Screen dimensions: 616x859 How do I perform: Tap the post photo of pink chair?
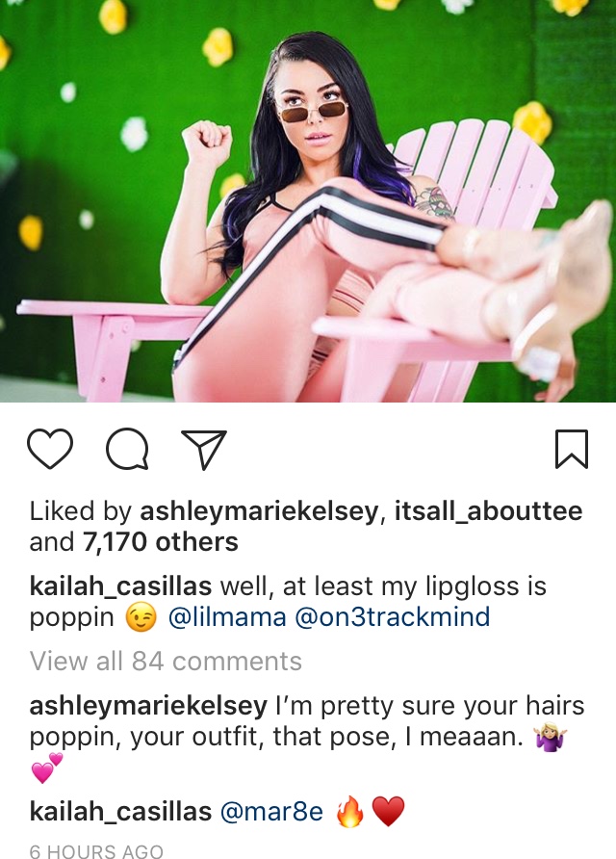(308, 201)
